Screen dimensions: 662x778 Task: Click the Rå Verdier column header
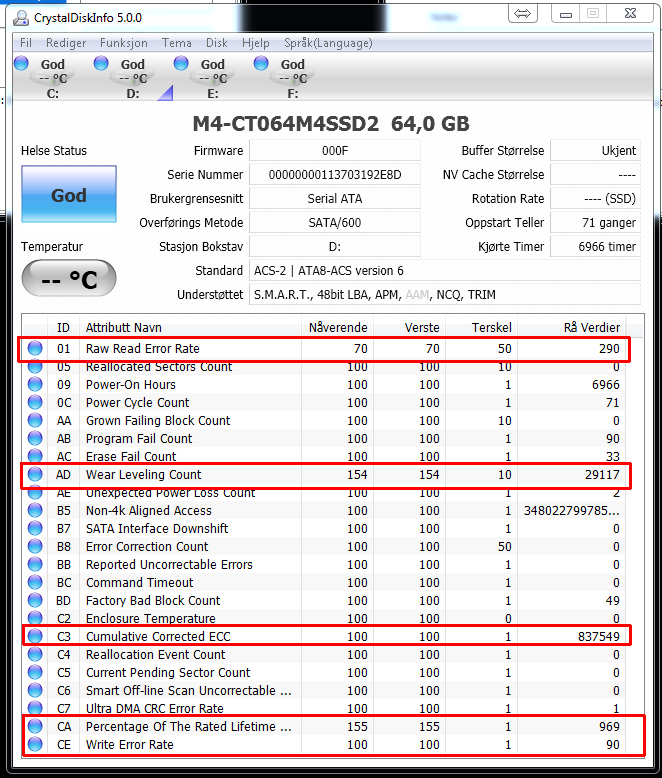(x=572, y=327)
